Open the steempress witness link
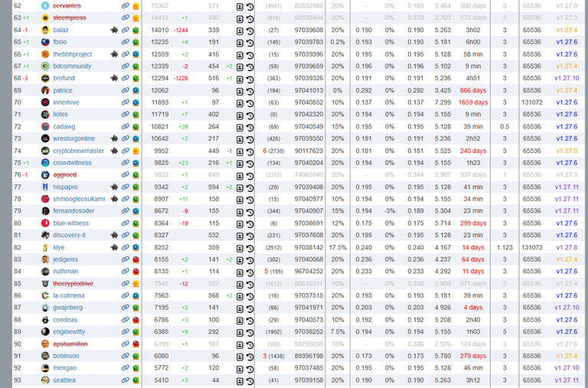Viewport: 588px width, 388px height. click(70, 18)
